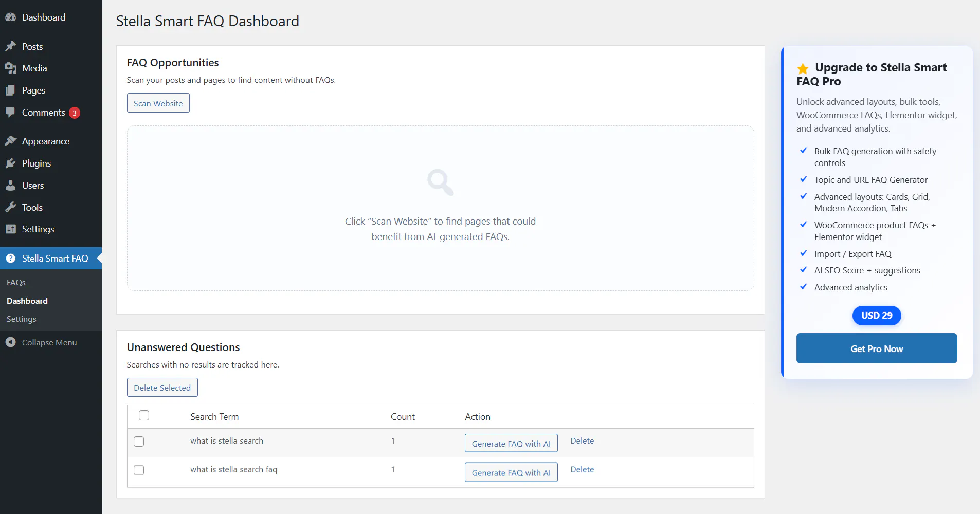This screenshot has height=514, width=980.
Task: Click the Media library icon
Action: (x=11, y=68)
